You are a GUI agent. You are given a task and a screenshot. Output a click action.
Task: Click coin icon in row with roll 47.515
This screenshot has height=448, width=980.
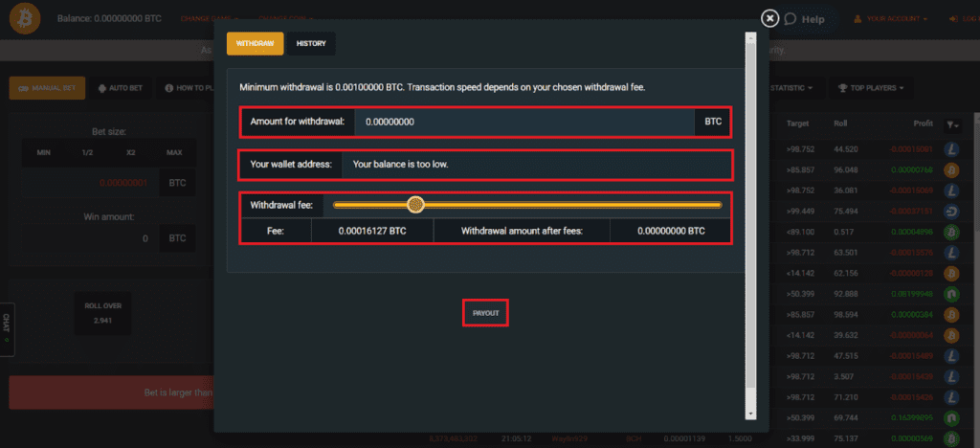(951, 356)
